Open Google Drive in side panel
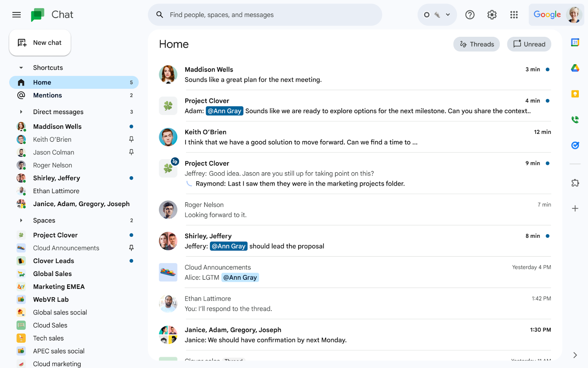 [x=575, y=68]
